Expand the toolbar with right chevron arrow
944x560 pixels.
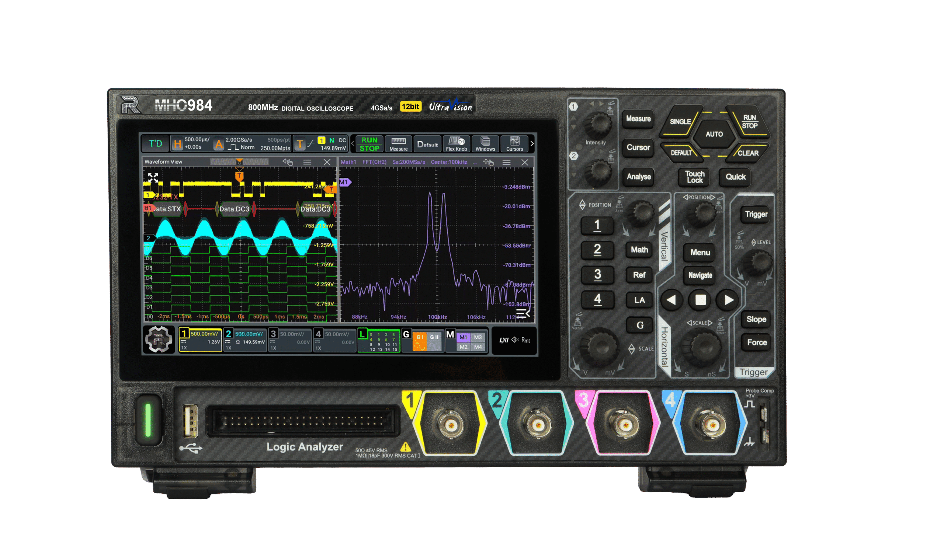tap(532, 144)
